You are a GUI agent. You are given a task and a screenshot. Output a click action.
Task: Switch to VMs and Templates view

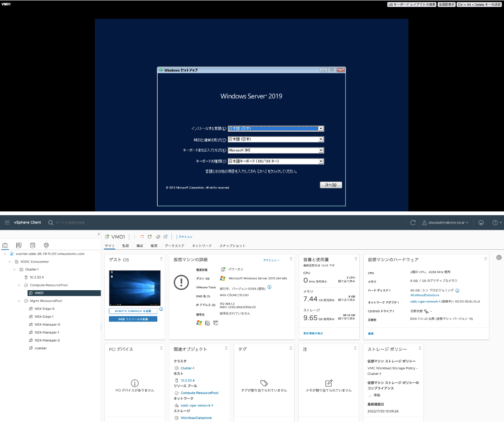pyautogui.click(x=19, y=245)
